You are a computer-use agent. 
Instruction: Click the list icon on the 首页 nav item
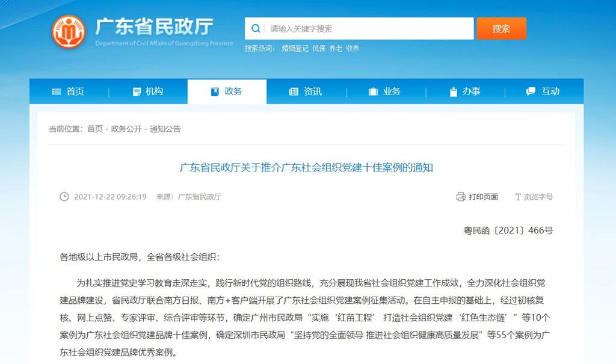[57, 91]
